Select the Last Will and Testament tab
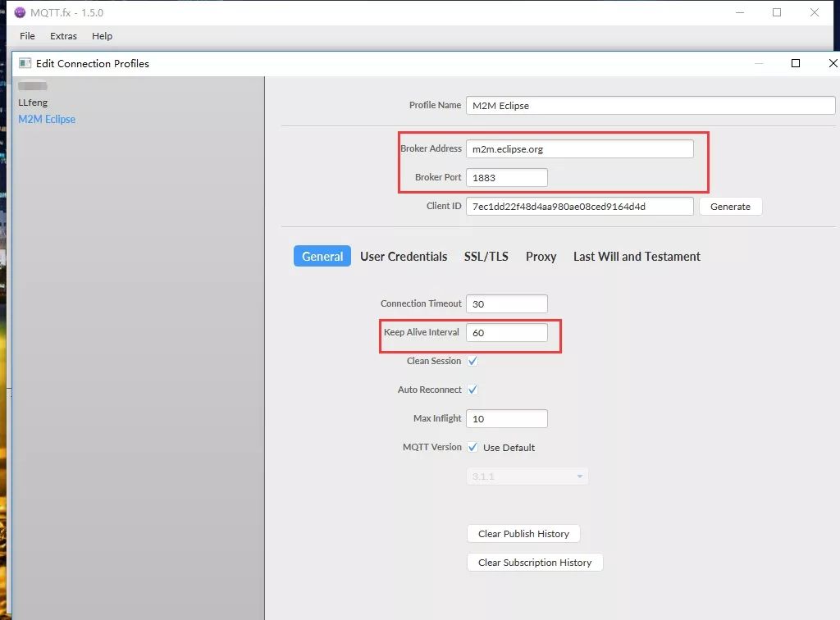The image size is (840, 620). (637, 257)
